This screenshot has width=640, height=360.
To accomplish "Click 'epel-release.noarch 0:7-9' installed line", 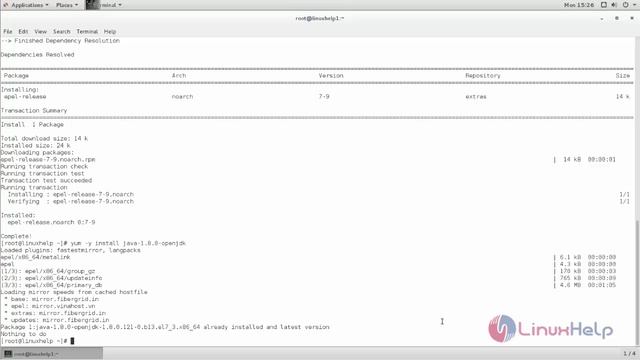I will click(51, 222).
